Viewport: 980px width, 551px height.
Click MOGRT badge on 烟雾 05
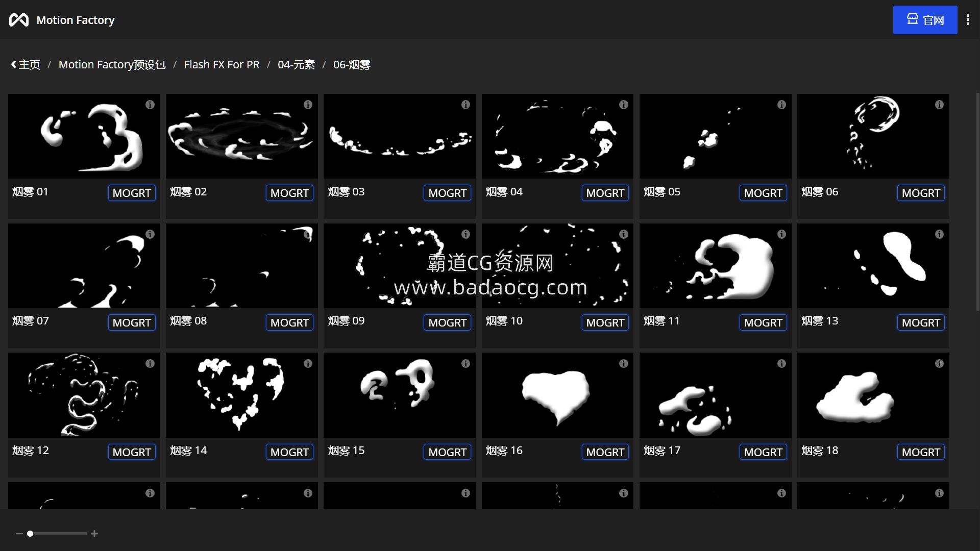[763, 193]
